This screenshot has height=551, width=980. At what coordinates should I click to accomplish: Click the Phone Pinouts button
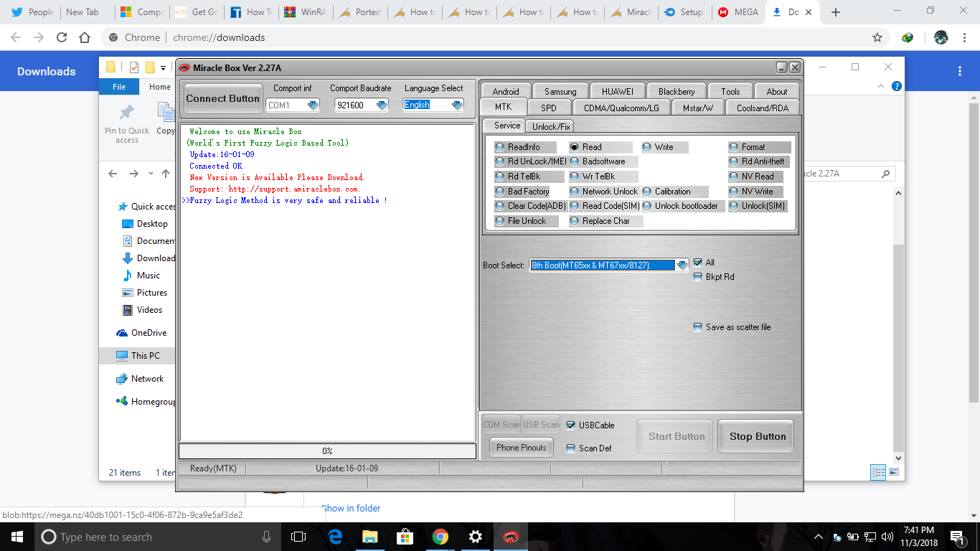pyautogui.click(x=522, y=448)
